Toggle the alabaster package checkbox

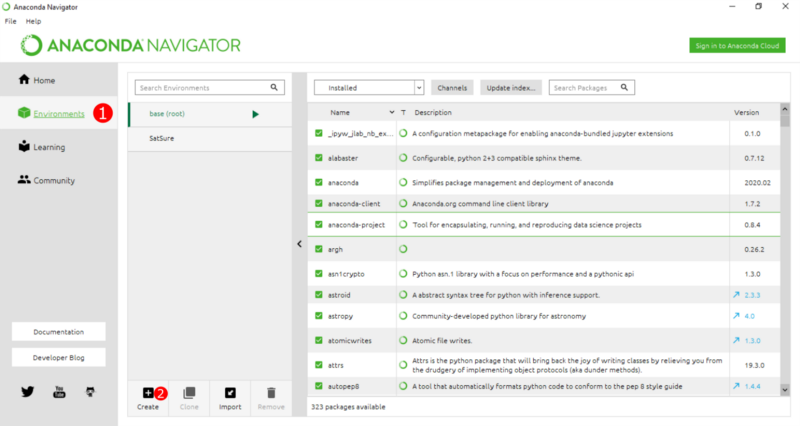319,158
